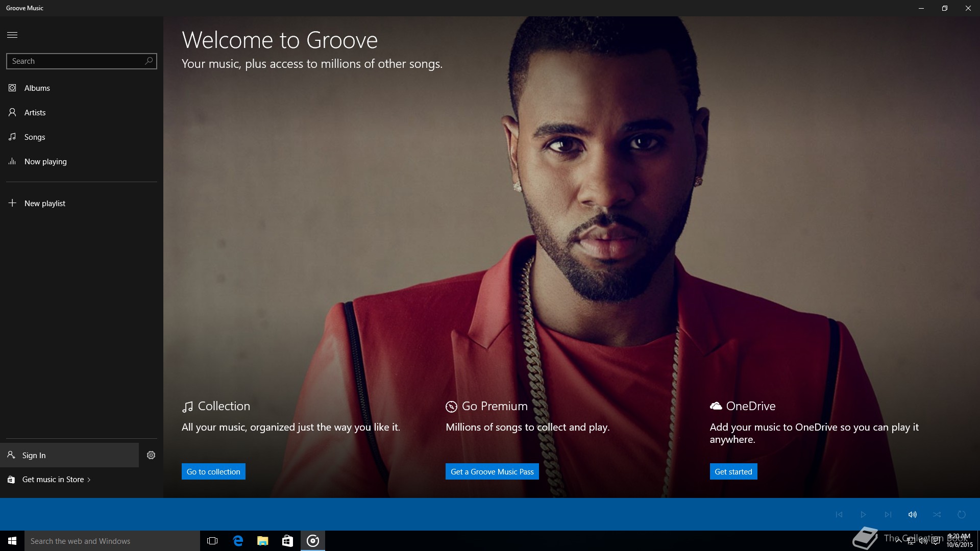Image resolution: width=980 pixels, height=551 pixels.
Task: Toggle repeat mode
Action: pos(962,514)
